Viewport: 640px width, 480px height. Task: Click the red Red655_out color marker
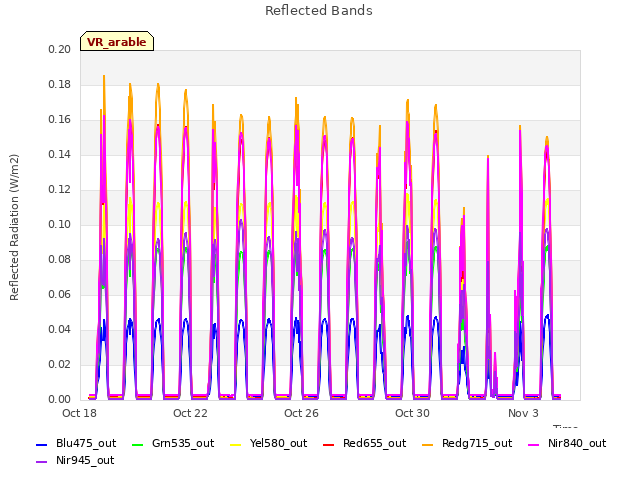[328, 444]
